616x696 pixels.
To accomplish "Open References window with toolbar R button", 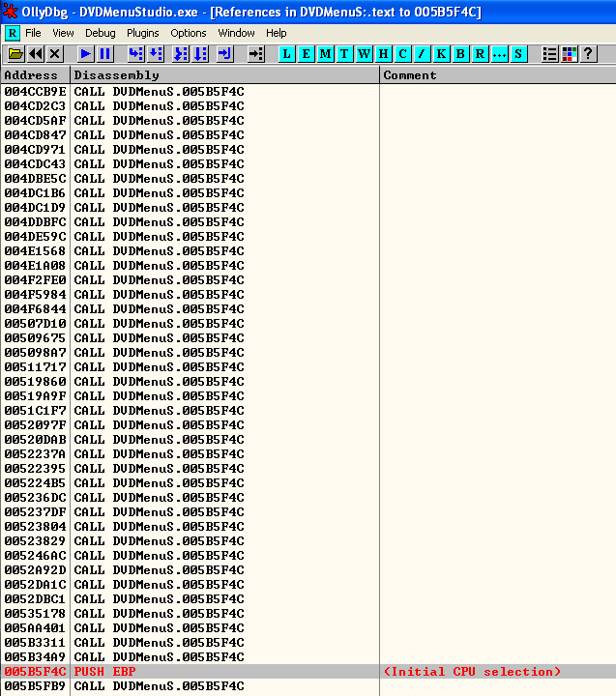I will point(480,54).
